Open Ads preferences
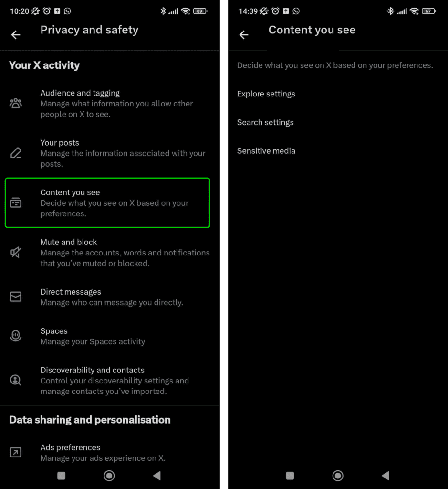The width and height of the screenshot is (448, 489). point(110,452)
